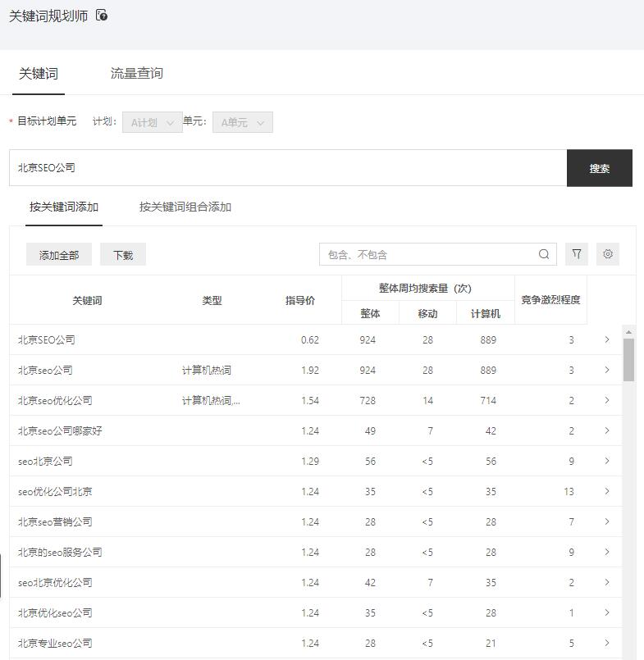Open the table settings gear icon
The image size is (644, 660).
(x=608, y=254)
